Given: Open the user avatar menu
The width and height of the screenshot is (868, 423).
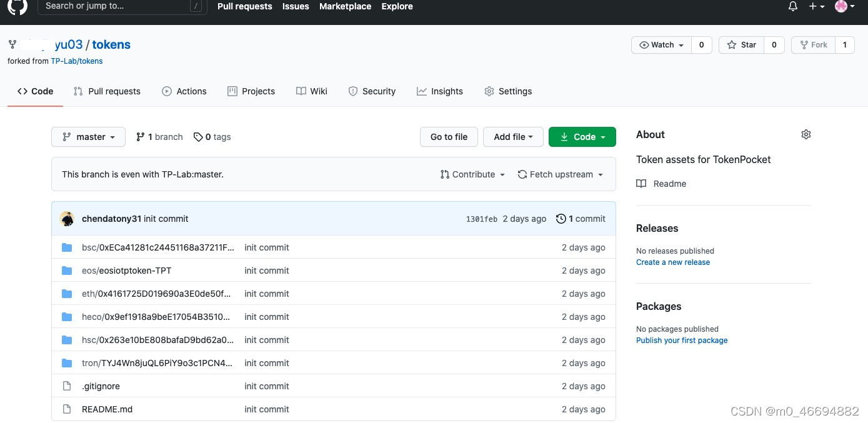Looking at the screenshot, I should point(845,6).
